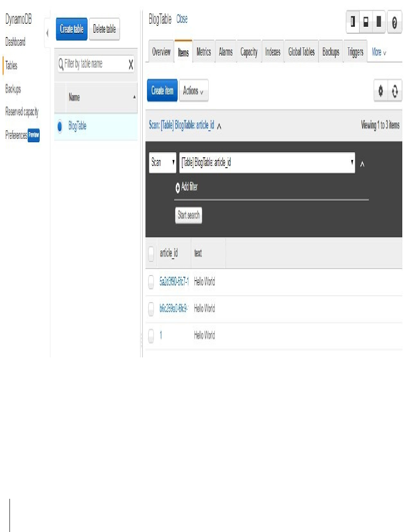The image size is (404, 532).
Task: Sort tables by Name arrow
Action: coord(135,97)
